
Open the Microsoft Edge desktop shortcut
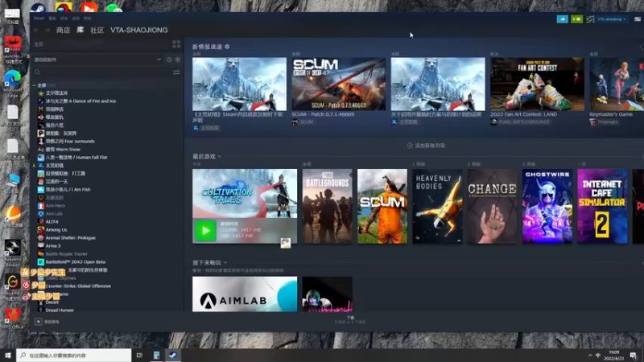pos(13,84)
